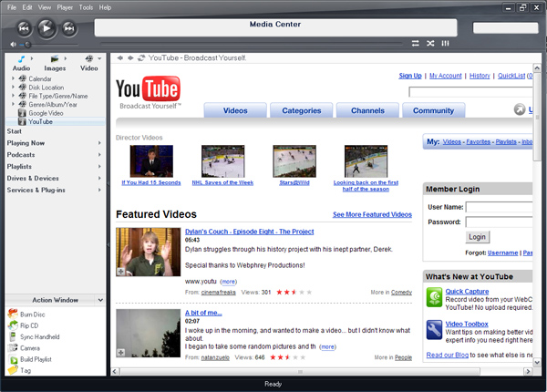This screenshot has width=547, height=392.
Task: Open the Tools menu
Action: [x=86, y=7]
